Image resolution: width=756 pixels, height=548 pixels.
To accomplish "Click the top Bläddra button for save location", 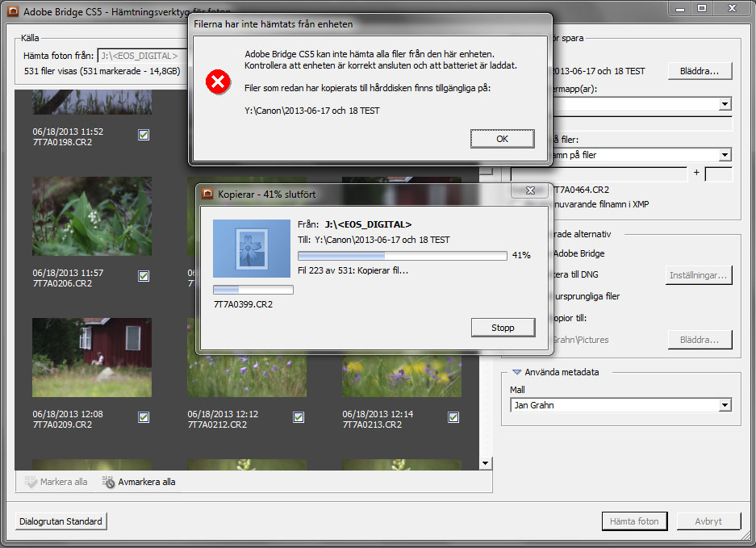I will click(700, 71).
